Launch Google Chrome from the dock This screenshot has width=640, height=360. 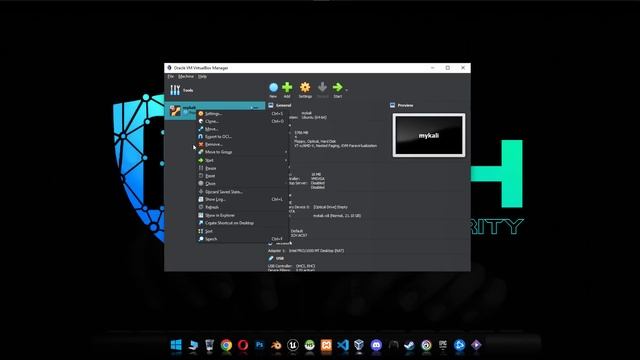pyautogui.click(x=226, y=345)
